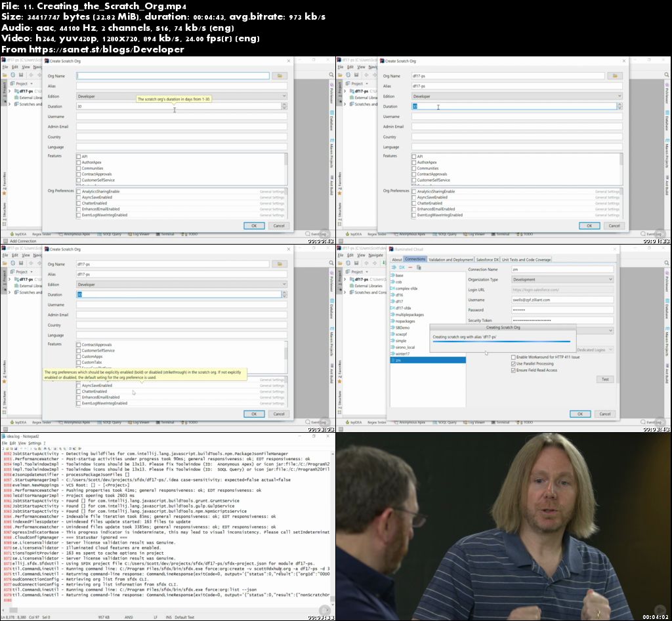The width and height of the screenshot is (672, 621).
Task: Switch to the Salesforce DX tab
Action: 488,260
